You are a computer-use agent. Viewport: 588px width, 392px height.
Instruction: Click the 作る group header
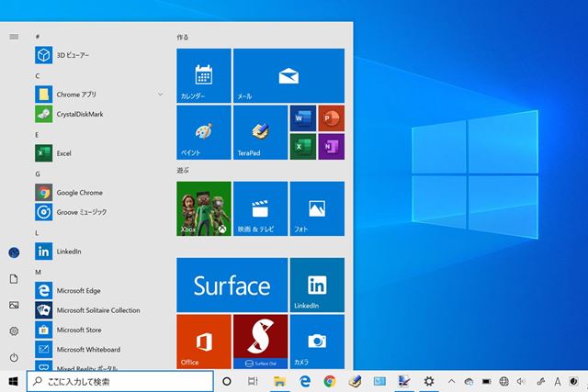point(183,37)
